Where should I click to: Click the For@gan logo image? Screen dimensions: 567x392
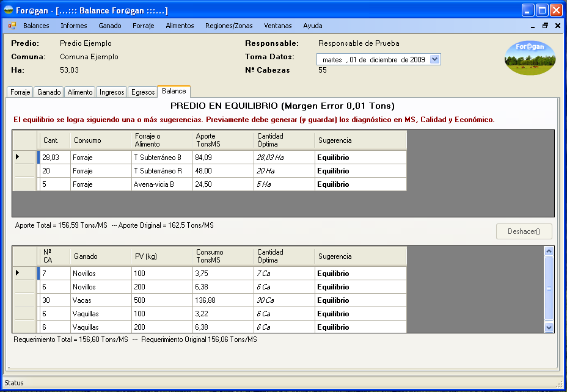coord(530,58)
